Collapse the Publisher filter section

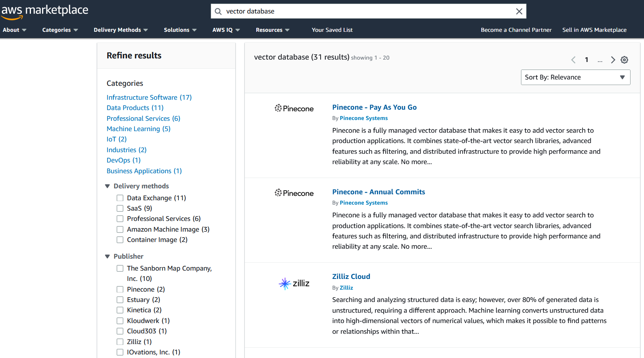coord(108,256)
